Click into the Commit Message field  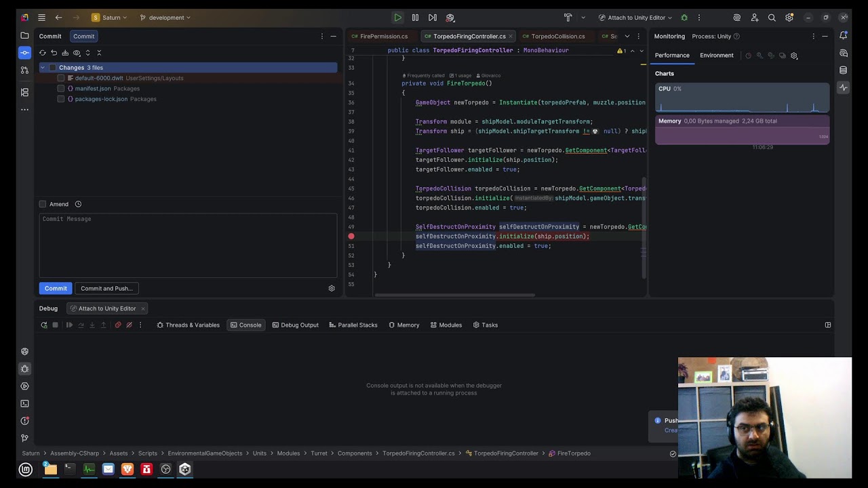(x=188, y=245)
